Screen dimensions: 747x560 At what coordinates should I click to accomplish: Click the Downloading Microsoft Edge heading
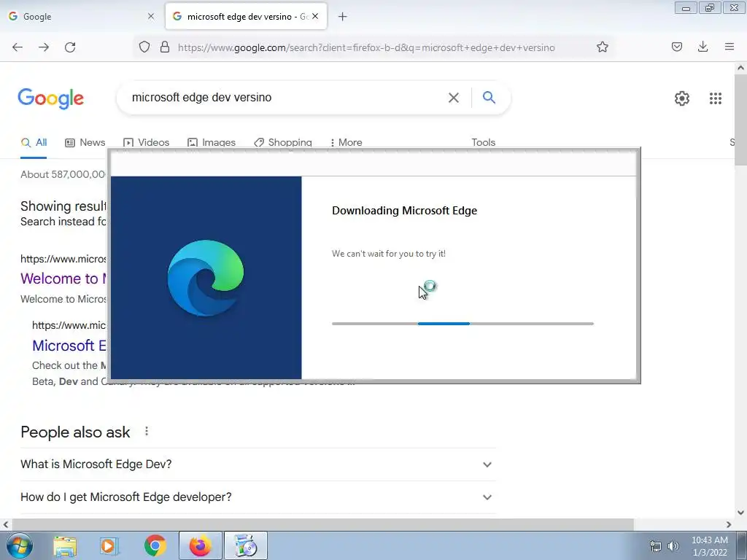404,211
